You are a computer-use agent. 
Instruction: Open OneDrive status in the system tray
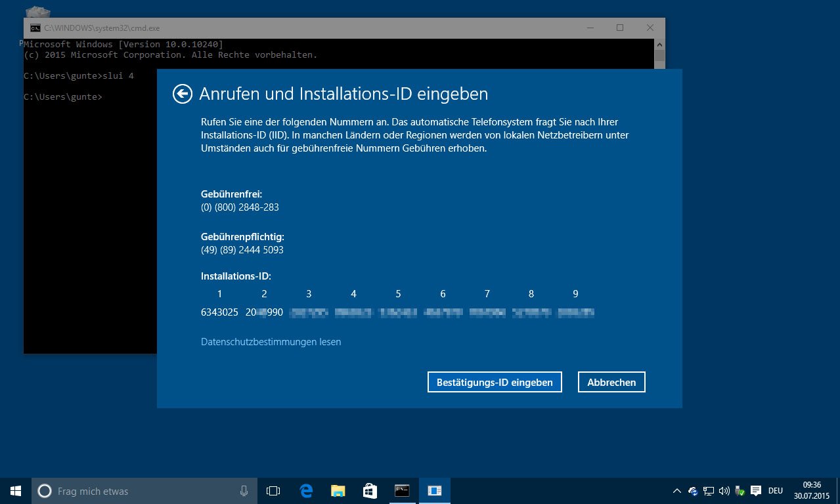[x=692, y=491]
